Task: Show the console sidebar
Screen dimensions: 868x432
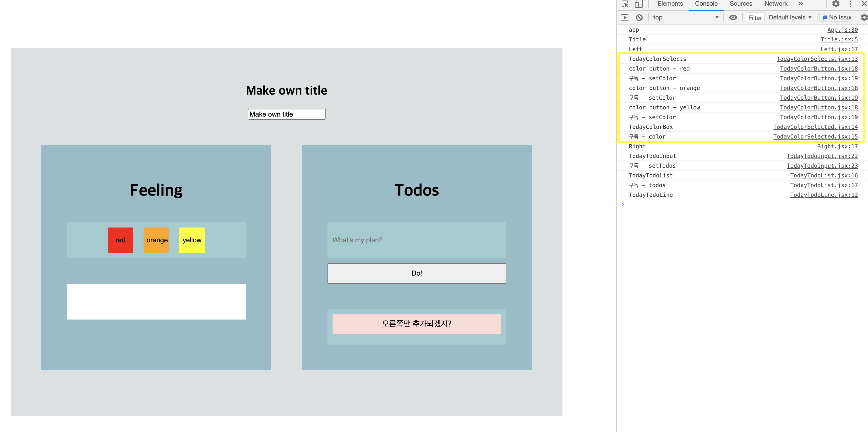Action: pos(624,18)
